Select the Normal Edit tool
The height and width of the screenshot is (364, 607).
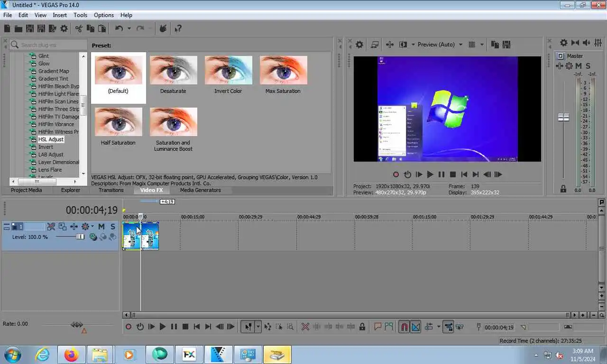(248, 327)
